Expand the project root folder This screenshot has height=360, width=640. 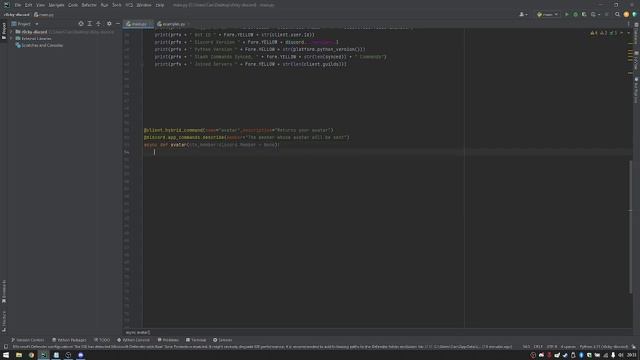(12, 32)
